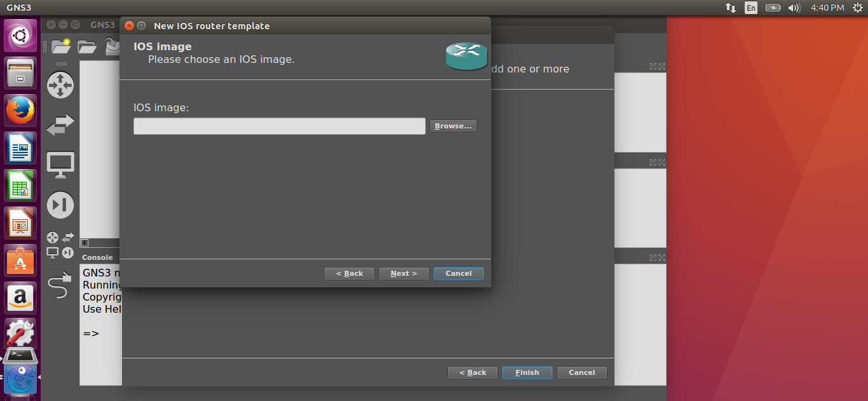Click the Browse... button for IOS image
868x401 pixels.
(x=453, y=126)
